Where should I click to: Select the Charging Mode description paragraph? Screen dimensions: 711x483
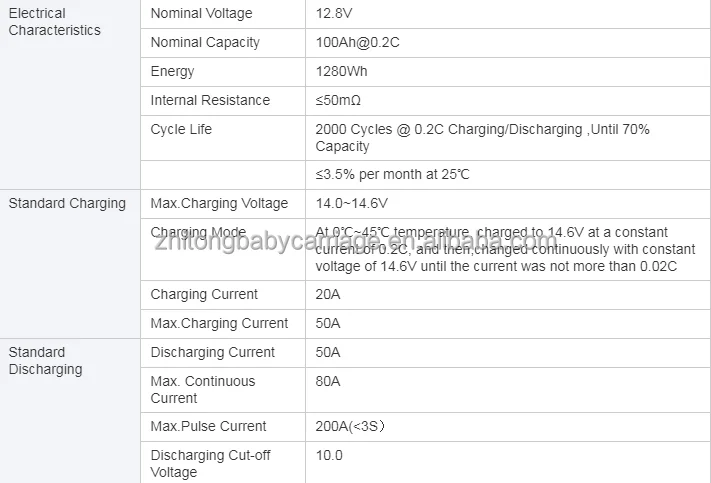coord(505,249)
